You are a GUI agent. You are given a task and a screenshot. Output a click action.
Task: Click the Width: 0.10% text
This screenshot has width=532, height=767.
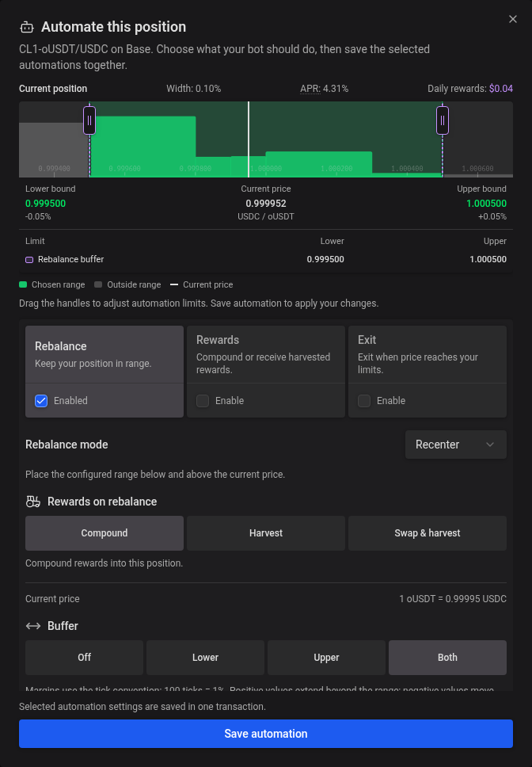pyautogui.click(x=193, y=89)
